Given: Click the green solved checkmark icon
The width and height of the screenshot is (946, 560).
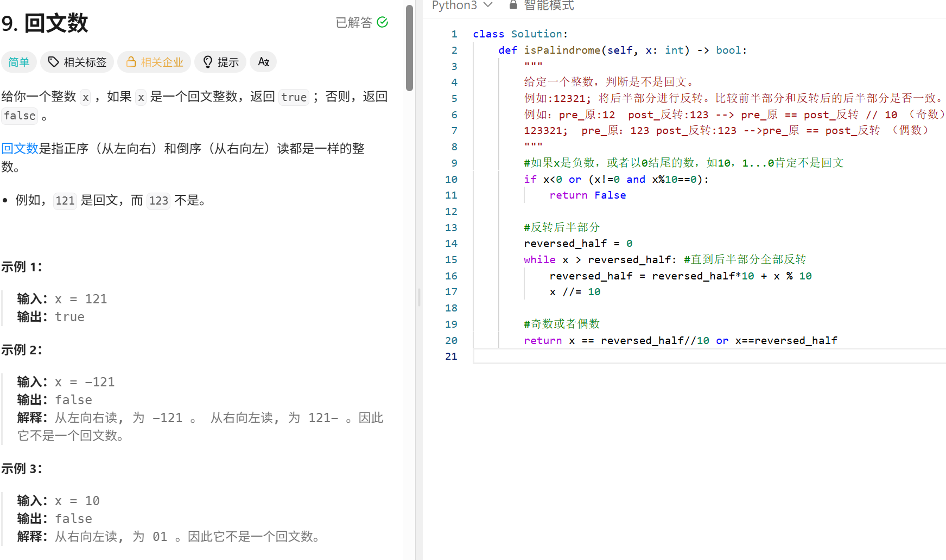Looking at the screenshot, I should [x=382, y=22].
